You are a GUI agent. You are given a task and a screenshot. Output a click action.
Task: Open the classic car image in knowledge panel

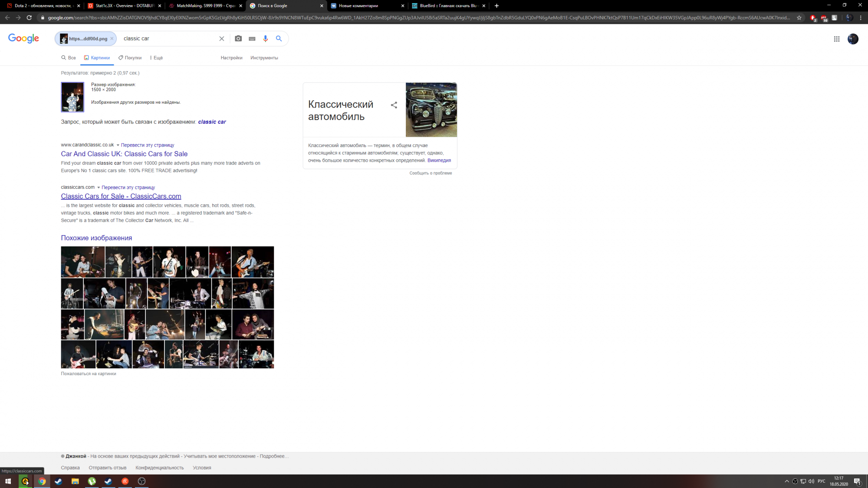[x=431, y=109]
